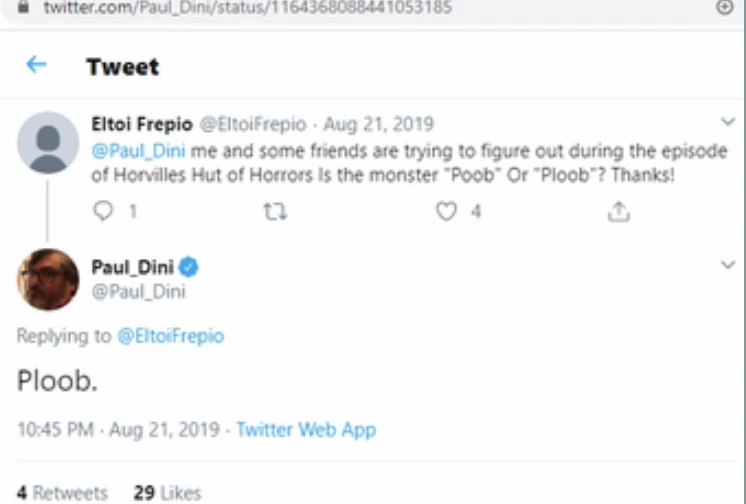Reply to Eltoi Frepio's tweet

[104, 211]
